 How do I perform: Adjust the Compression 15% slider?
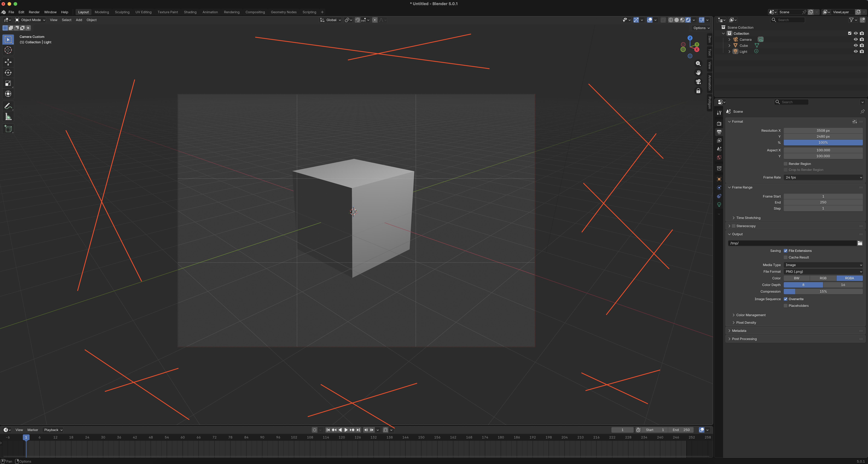(x=823, y=291)
